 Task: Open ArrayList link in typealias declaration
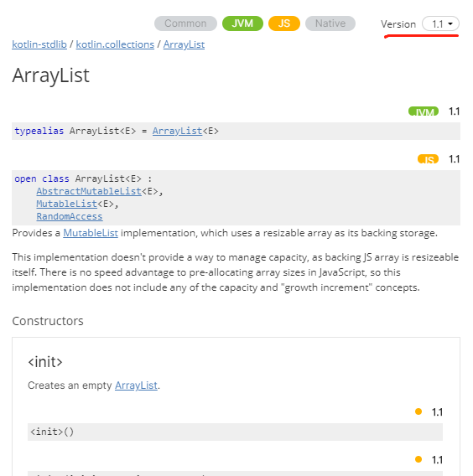(177, 131)
